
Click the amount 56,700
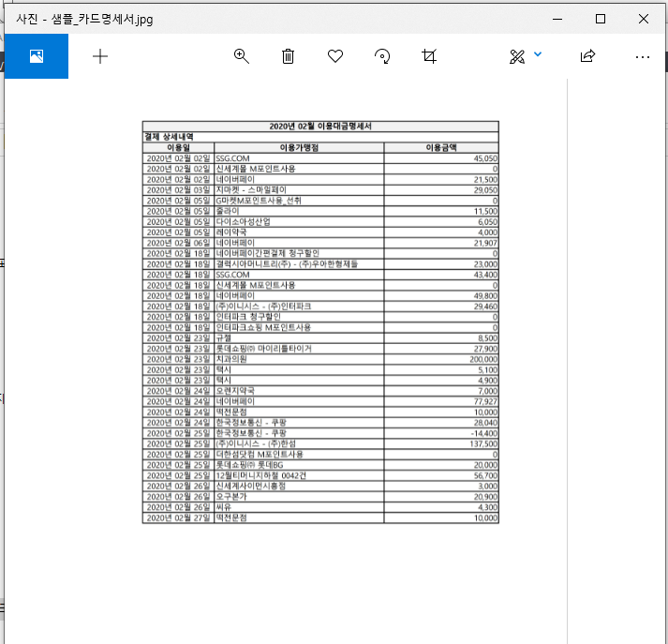pyautogui.click(x=485, y=475)
